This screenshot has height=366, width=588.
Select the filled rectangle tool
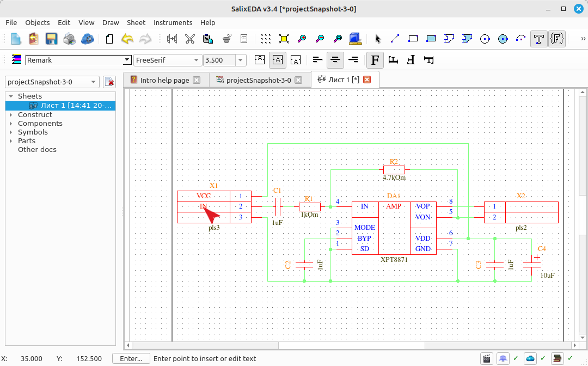tap(431, 39)
